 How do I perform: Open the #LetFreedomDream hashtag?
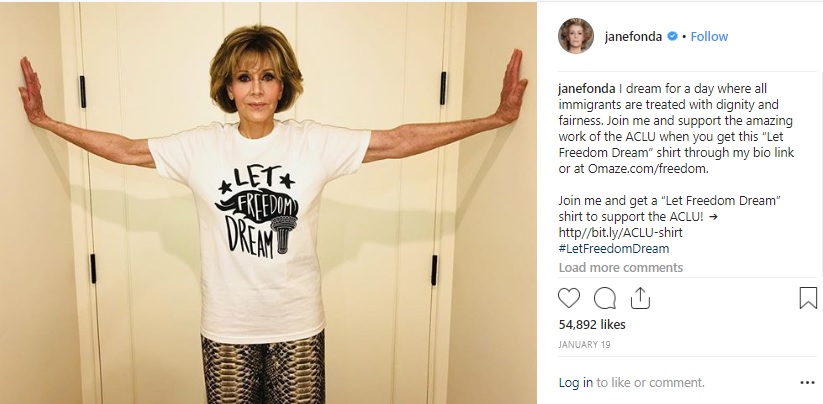(614, 248)
